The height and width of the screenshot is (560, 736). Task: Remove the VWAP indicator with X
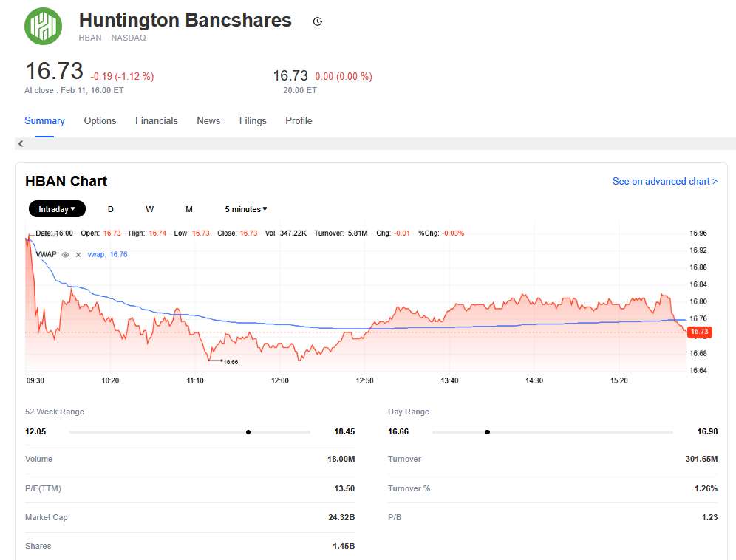[78, 254]
